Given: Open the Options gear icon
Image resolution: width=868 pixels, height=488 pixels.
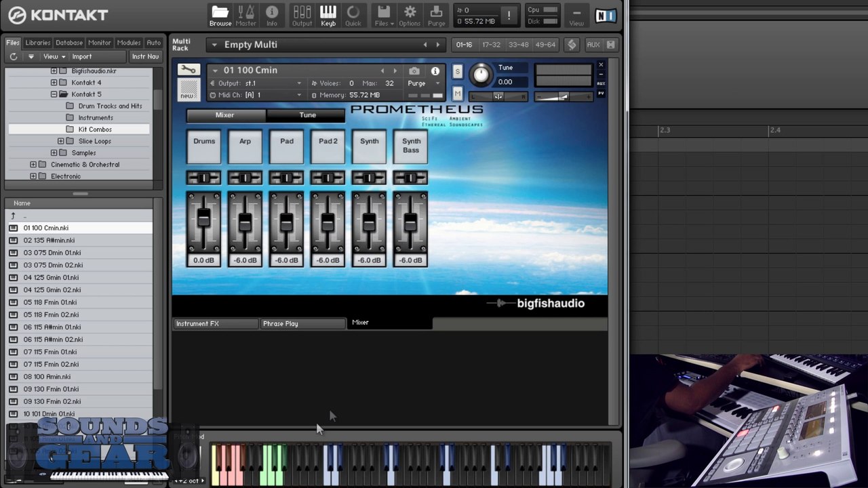Looking at the screenshot, I should coord(410,15).
